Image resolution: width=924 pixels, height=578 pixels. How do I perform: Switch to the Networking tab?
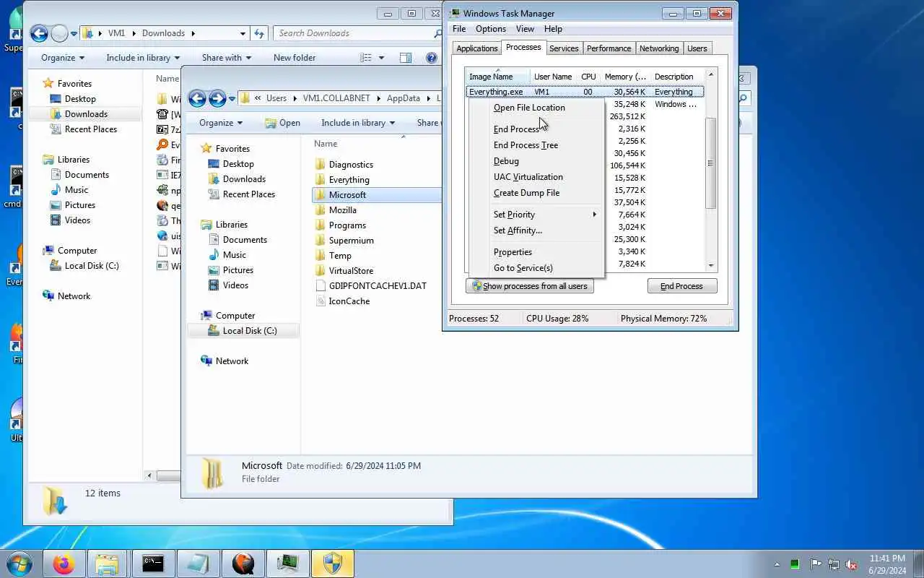click(x=659, y=48)
